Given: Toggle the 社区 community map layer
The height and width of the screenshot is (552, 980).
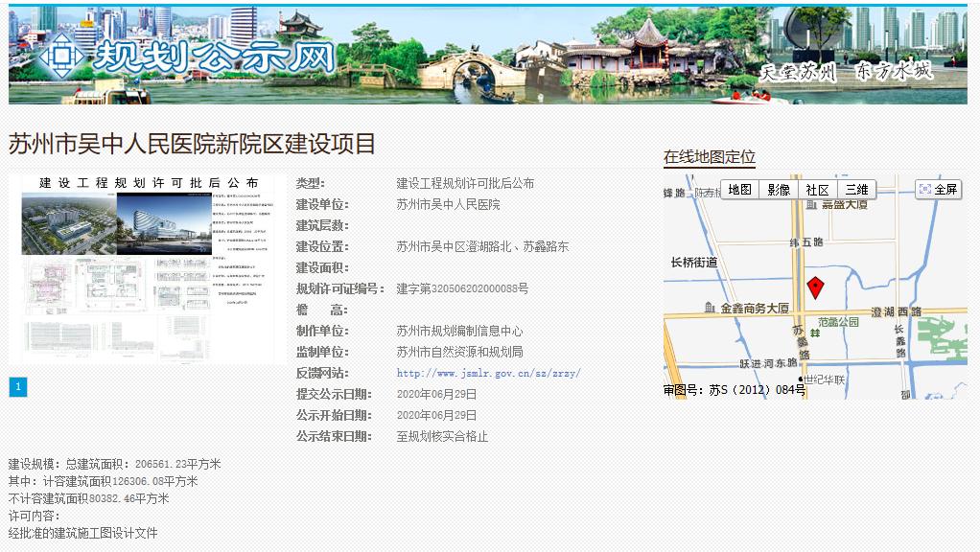Looking at the screenshot, I should click(819, 189).
